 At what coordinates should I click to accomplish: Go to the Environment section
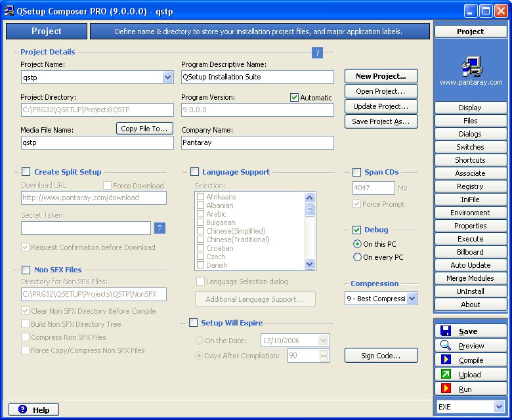point(470,213)
